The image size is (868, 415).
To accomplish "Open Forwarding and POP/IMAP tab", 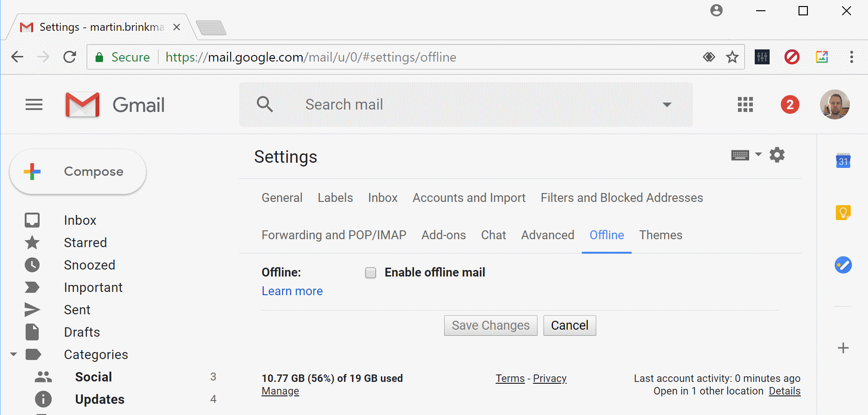I will point(334,235).
